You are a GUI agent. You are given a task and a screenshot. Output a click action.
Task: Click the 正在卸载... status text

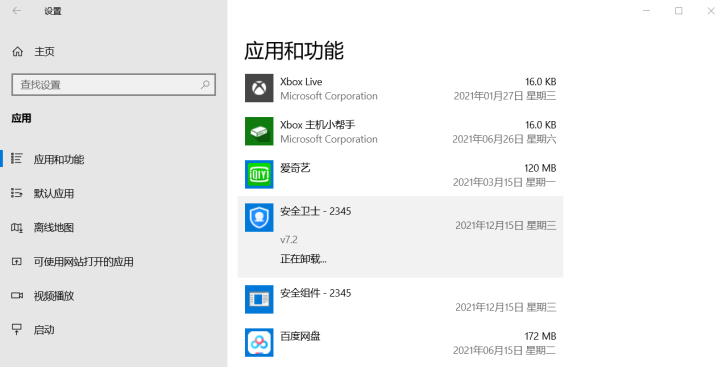[303, 259]
